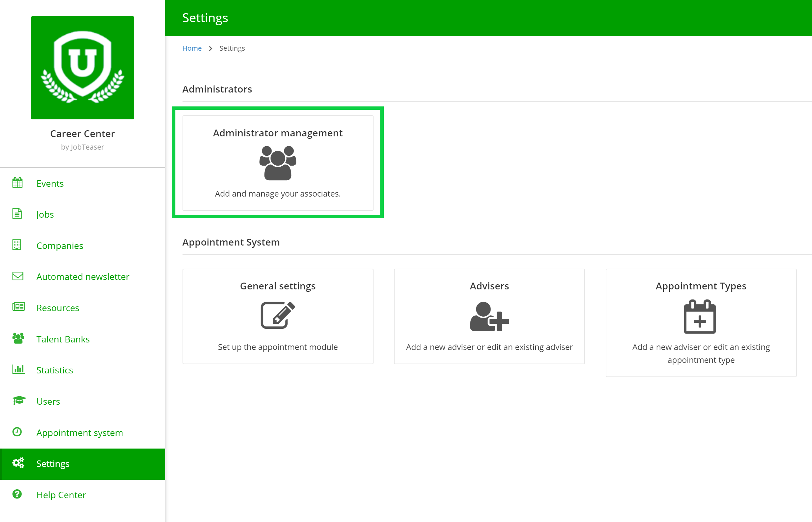This screenshot has width=812, height=522.
Task: Click the Settings breadcrumb text
Action: pyautogui.click(x=232, y=49)
